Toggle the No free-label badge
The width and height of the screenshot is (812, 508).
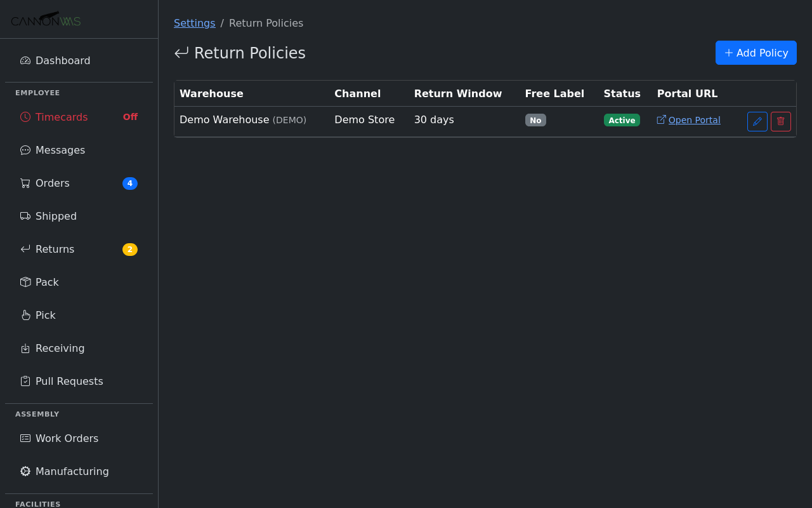pos(535,120)
